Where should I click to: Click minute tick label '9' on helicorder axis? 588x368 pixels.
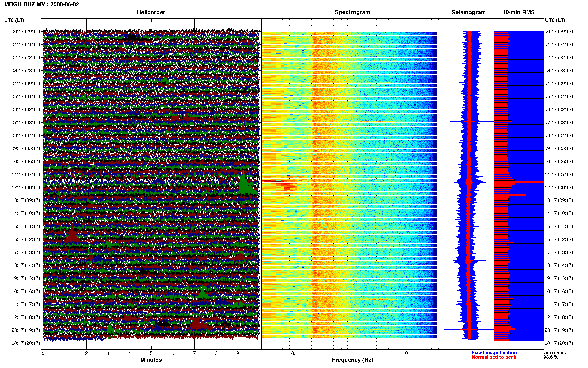click(238, 353)
